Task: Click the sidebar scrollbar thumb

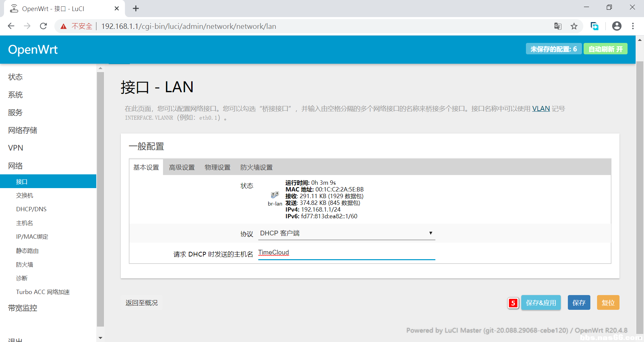Action: [x=100, y=199]
